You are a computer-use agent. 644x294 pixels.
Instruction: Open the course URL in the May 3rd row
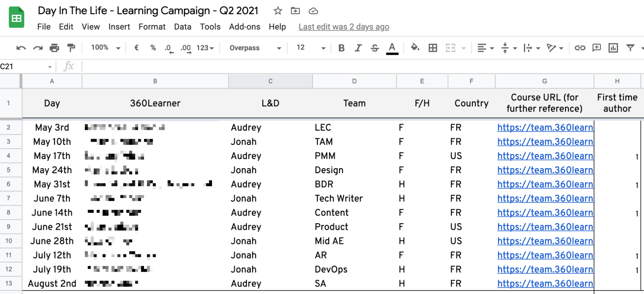coord(545,128)
